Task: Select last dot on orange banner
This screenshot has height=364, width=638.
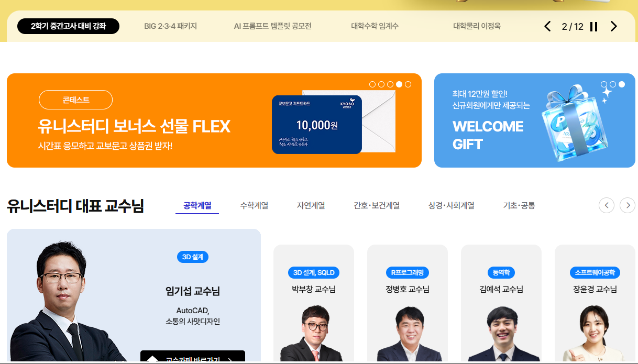Action: pyautogui.click(x=408, y=84)
